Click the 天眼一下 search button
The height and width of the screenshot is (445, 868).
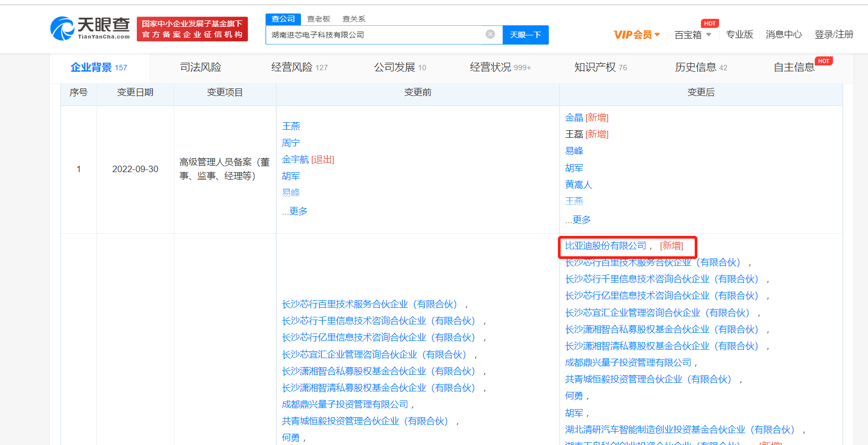(526, 35)
